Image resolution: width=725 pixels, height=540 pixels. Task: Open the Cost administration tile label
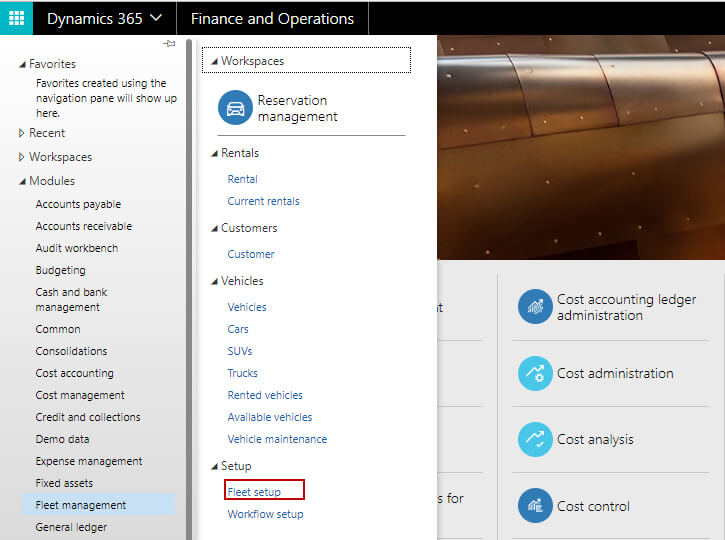(x=615, y=374)
